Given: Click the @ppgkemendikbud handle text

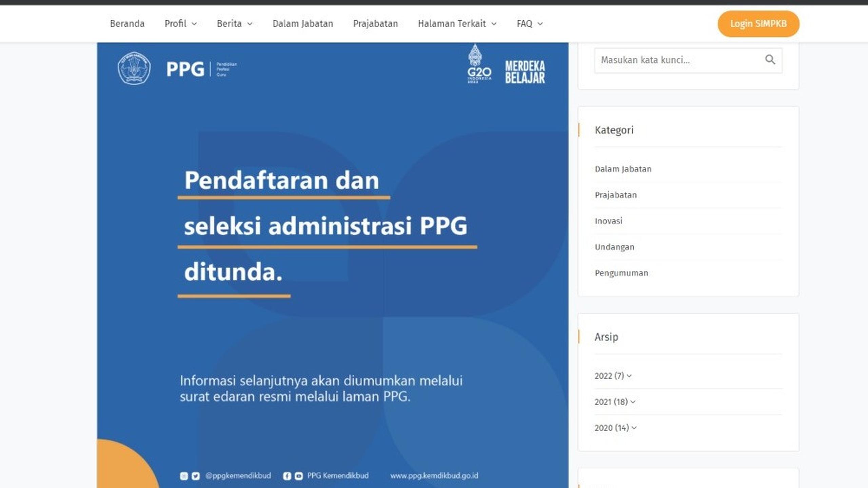Looking at the screenshot, I should 238,476.
